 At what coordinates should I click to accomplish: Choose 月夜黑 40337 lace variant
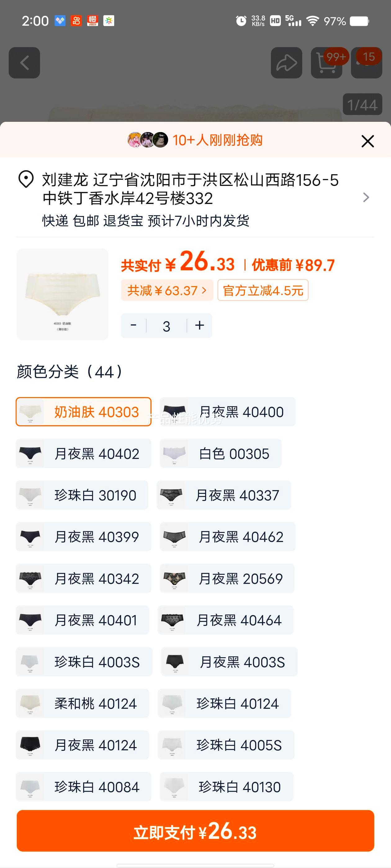(224, 495)
